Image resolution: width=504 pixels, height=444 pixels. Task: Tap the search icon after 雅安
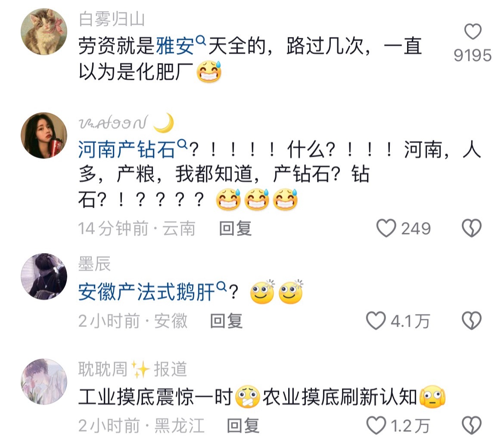pyautogui.click(x=201, y=40)
